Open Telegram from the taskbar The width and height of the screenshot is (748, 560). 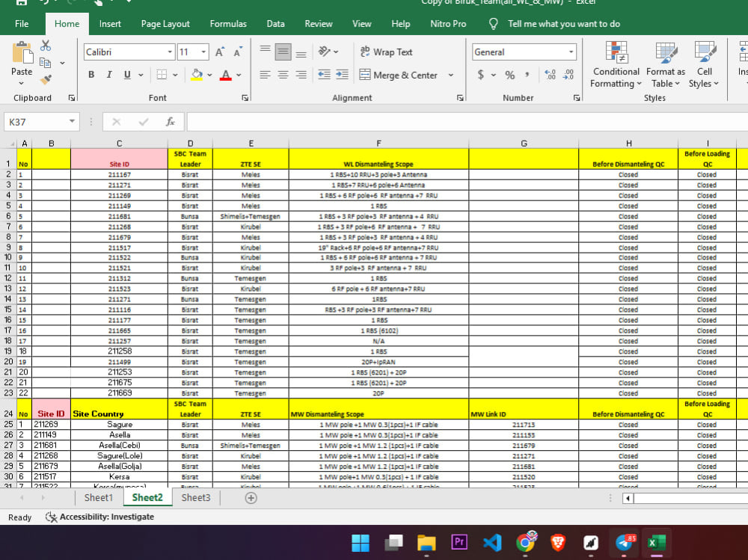click(x=625, y=542)
